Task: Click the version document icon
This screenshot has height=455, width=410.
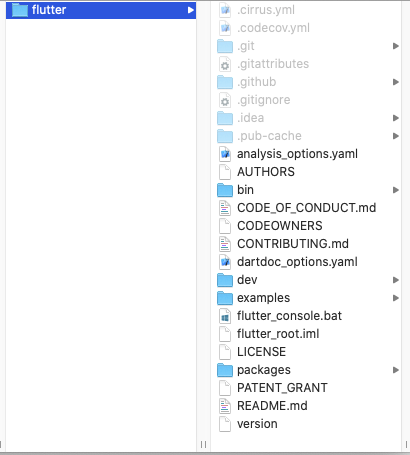Action: [x=225, y=424]
